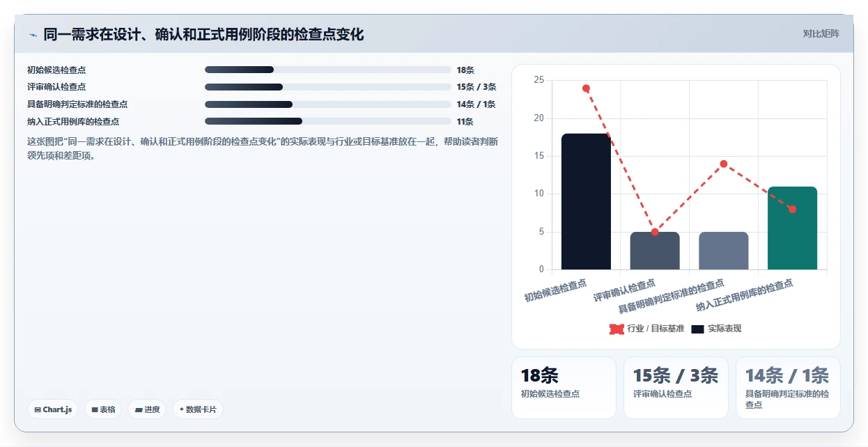Click the 具备明确判定标准的检查点 progress bar
Image resolution: width=868 pixels, height=447 pixels.
[x=328, y=104]
